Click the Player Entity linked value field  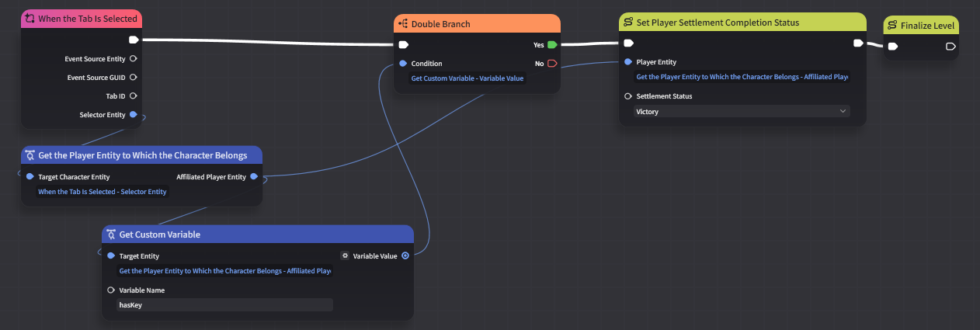[742, 77]
